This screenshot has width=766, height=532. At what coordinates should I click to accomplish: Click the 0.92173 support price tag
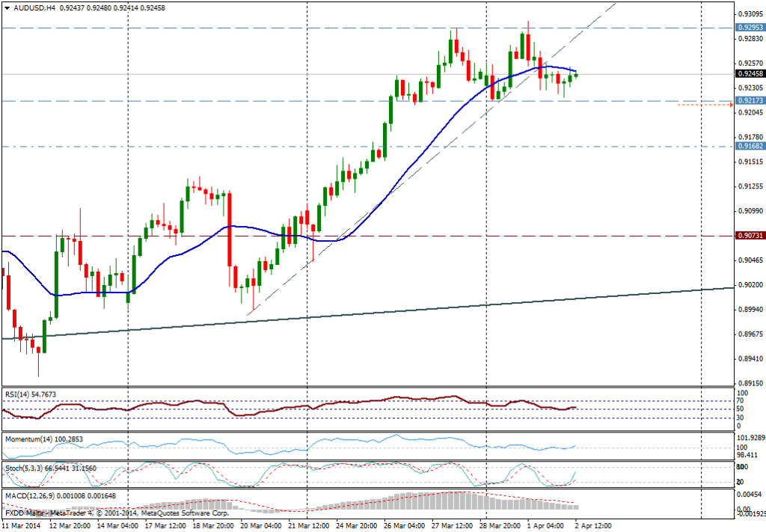tap(750, 100)
